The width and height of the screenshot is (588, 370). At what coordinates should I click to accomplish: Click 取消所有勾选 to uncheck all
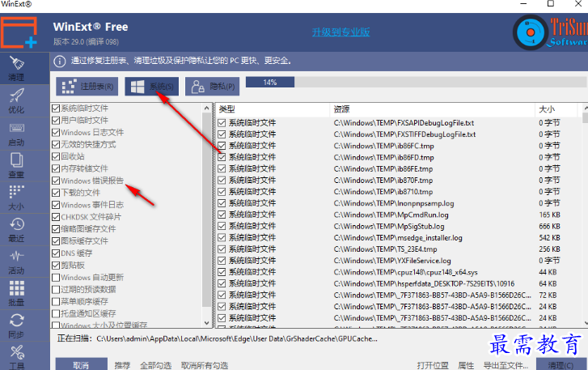tap(205, 365)
